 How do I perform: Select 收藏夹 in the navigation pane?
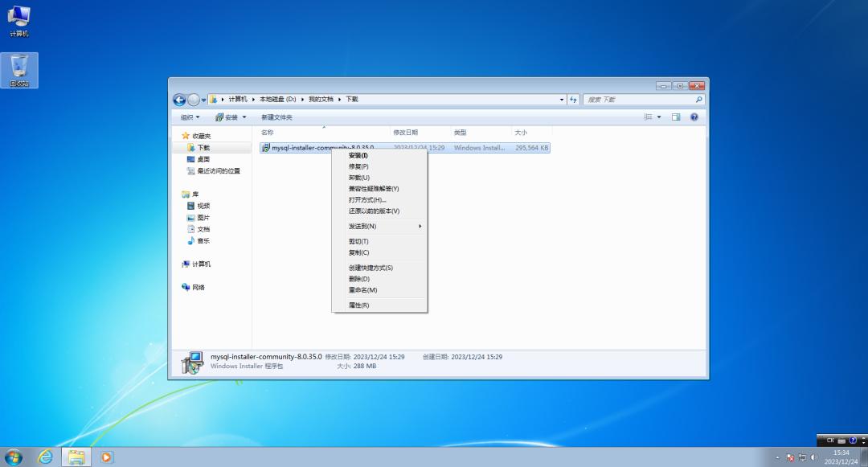click(196, 136)
